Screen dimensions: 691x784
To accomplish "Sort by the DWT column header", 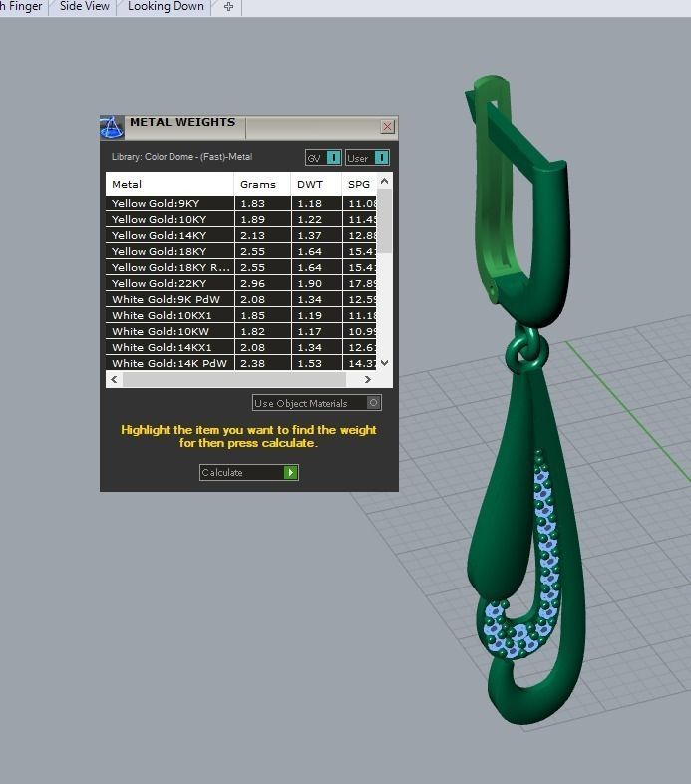I will coord(316,184).
